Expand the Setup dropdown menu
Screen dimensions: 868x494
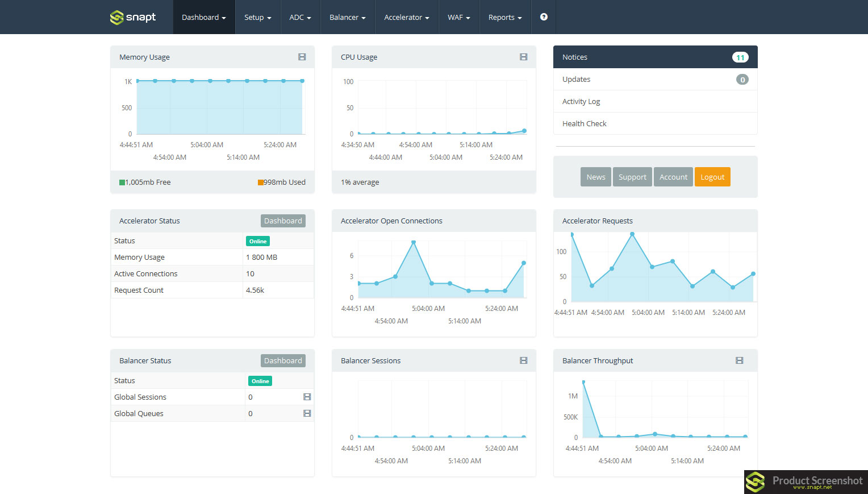(257, 17)
